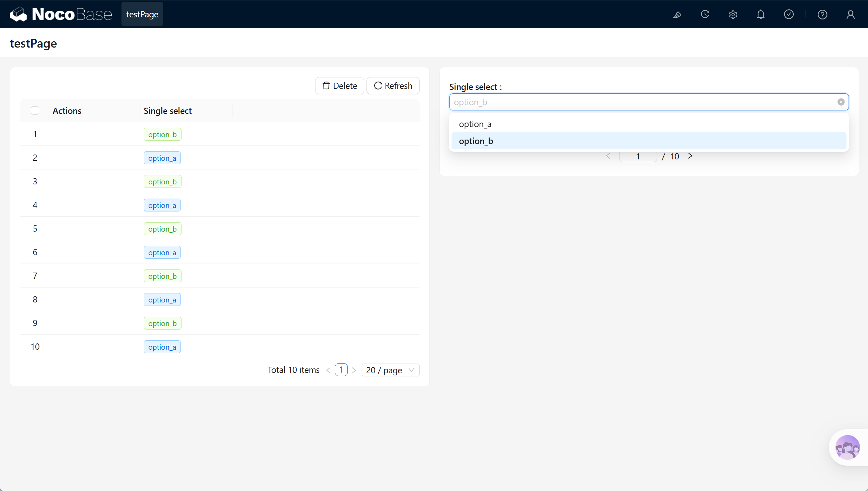Open the settings gear icon
The width and height of the screenshot is (868, 491).
pyautogui.click(x=733, y=15)
